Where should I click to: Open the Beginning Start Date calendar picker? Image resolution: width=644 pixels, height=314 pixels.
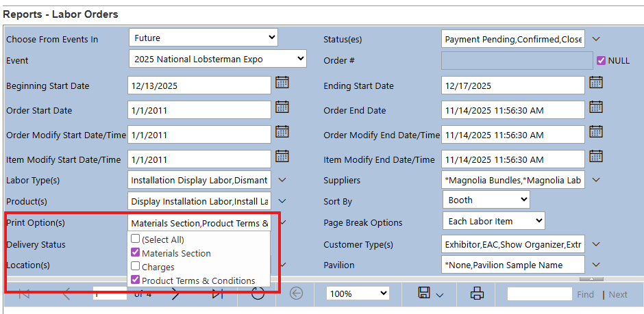(282, 83)
